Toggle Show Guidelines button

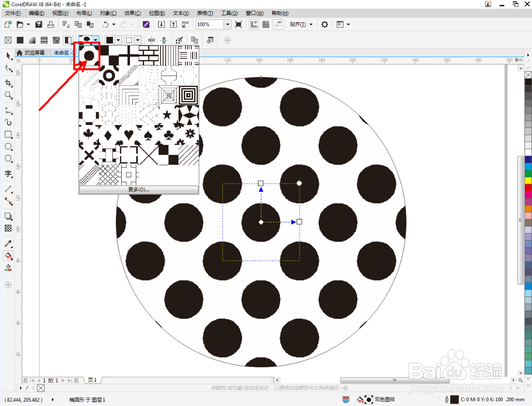pos(278,24)
